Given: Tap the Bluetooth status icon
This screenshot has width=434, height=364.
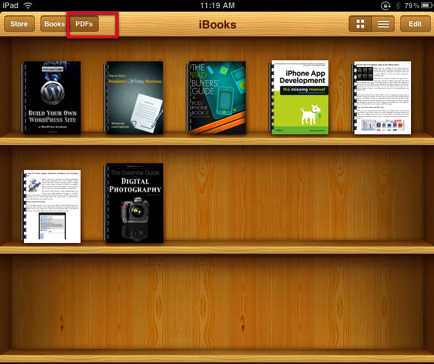Looking at the screenshot, I should [397, 5].
